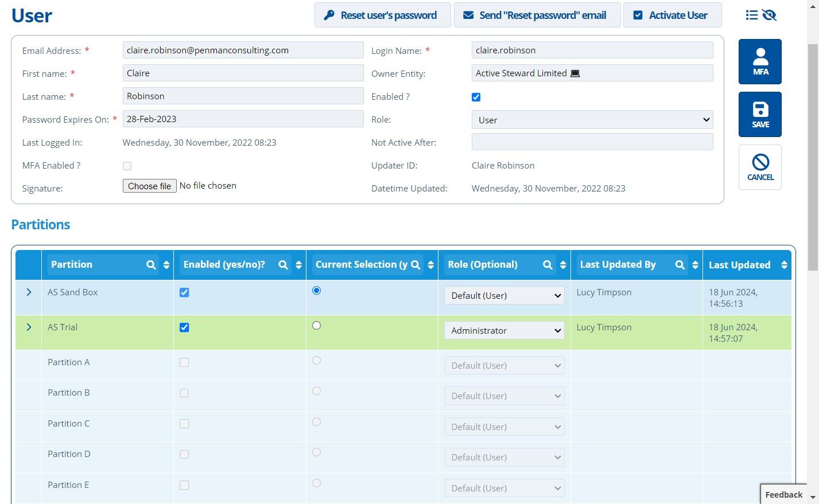Open Role dropdown for Partition B

click(504, 396)
